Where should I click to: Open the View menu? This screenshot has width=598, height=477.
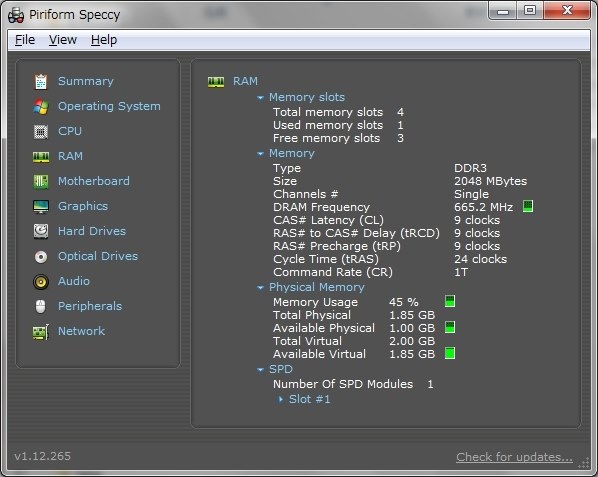click(x=63, y=40)
